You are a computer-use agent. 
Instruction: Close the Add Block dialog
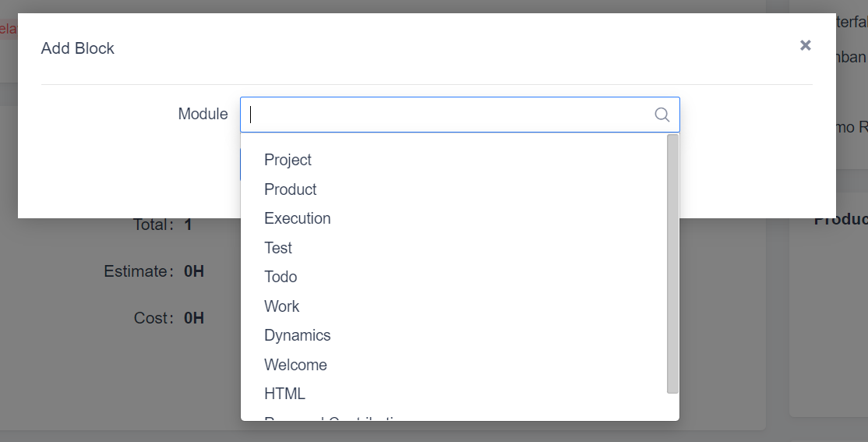coord(806,45)
